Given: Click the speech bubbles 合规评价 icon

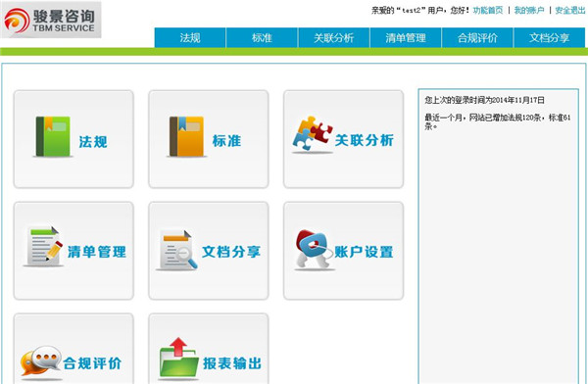Looking at the screenshot, I should [40, 361].
